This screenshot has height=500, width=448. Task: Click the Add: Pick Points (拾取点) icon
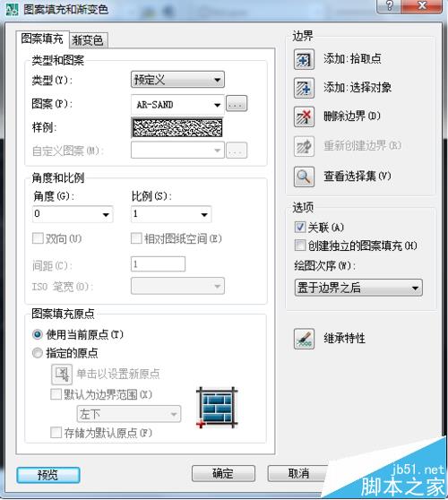[304, 59]
